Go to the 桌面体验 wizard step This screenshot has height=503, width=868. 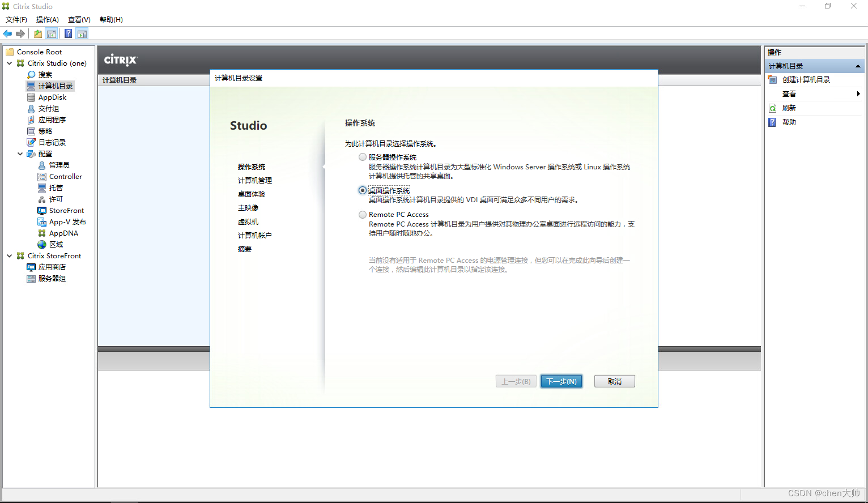[x=252, y=194]
